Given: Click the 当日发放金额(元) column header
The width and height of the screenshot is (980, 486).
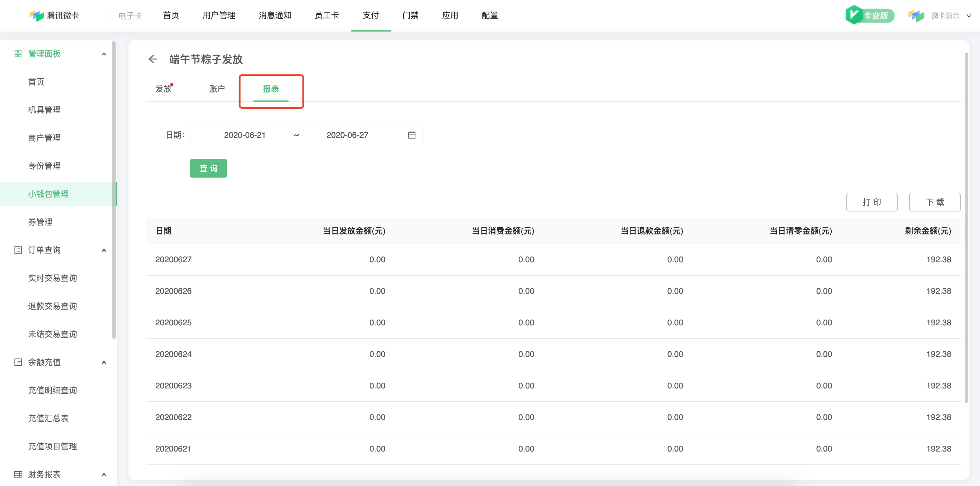Looking at the screenshot, I should pos(354,231).
